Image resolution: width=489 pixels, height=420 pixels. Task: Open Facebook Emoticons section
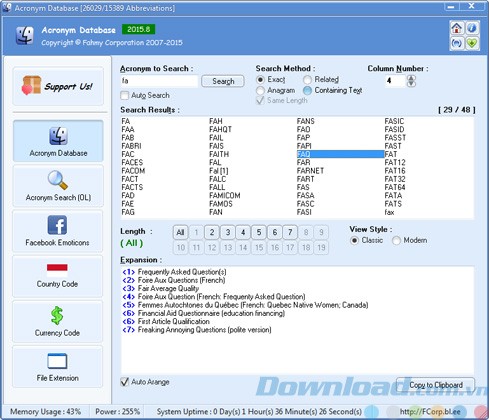[58, 231]
